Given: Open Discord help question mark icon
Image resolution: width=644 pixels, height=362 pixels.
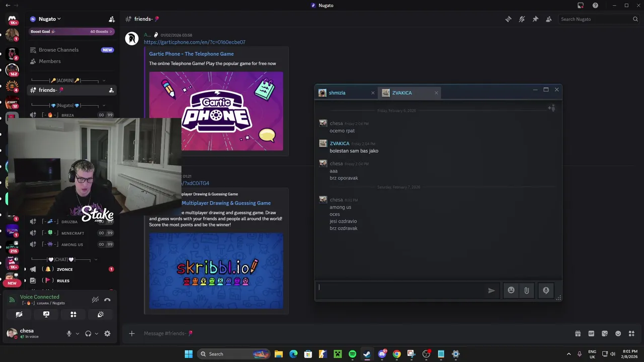Looking at the screenshot, I should 595,6.
